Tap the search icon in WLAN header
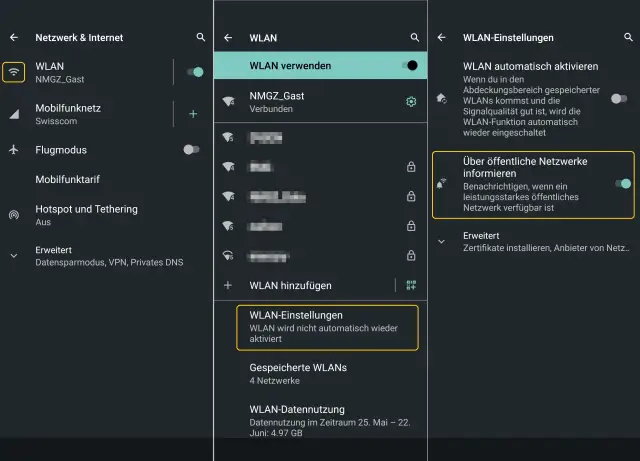Viewport: 640px width, 461px height. [x=414, y=38]
